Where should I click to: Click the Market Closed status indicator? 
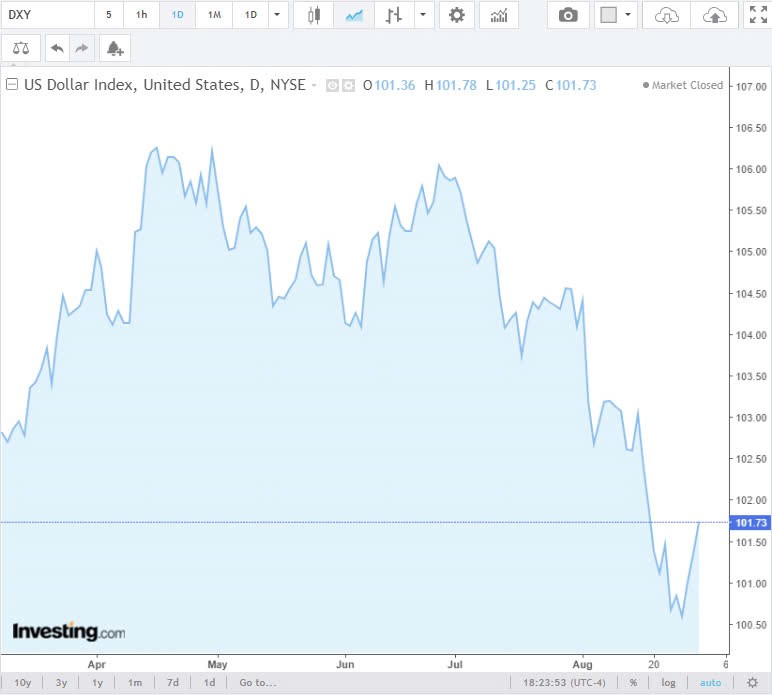(683, 85)
